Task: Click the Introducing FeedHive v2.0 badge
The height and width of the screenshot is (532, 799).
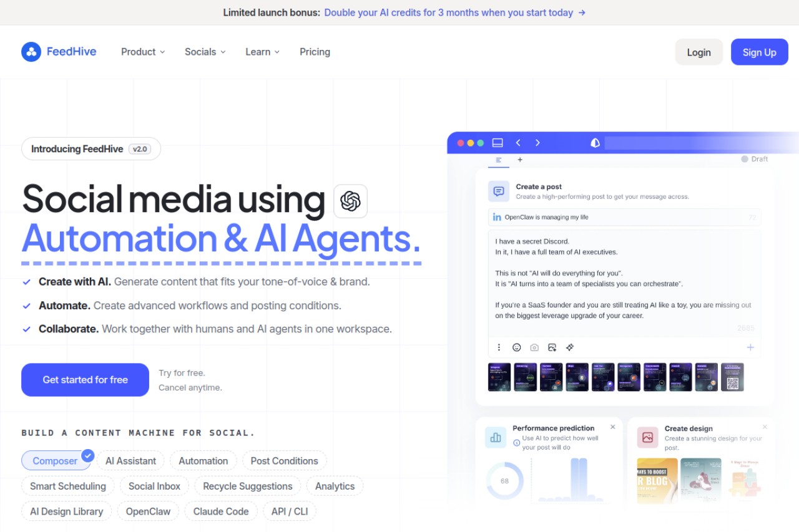Action: point(91,149)
